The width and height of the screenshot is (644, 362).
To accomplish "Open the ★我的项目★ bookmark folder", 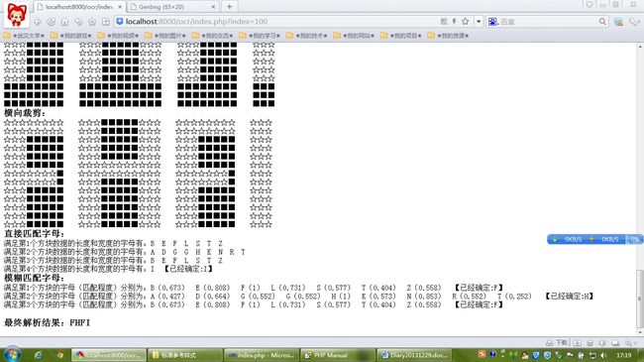I will [401, 36].
